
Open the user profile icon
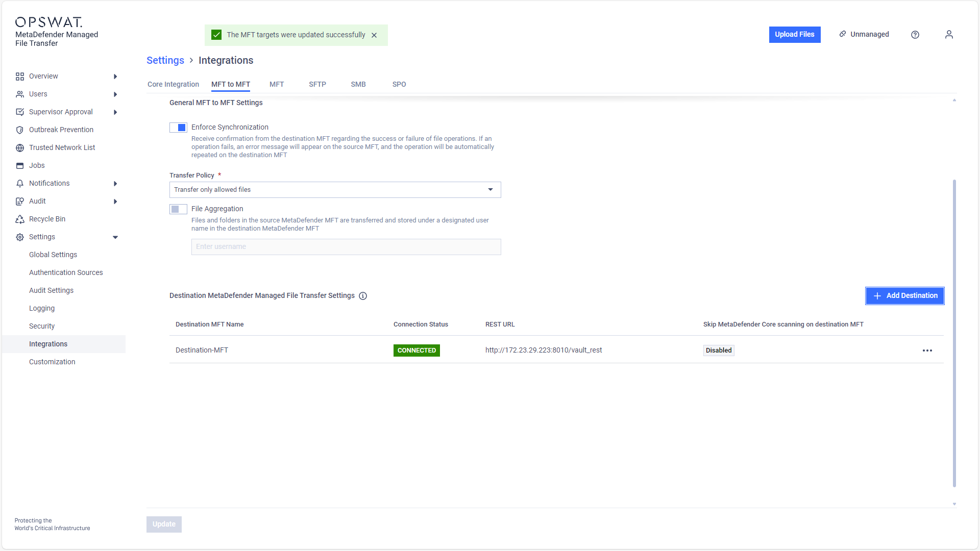(x=949, y=34)
